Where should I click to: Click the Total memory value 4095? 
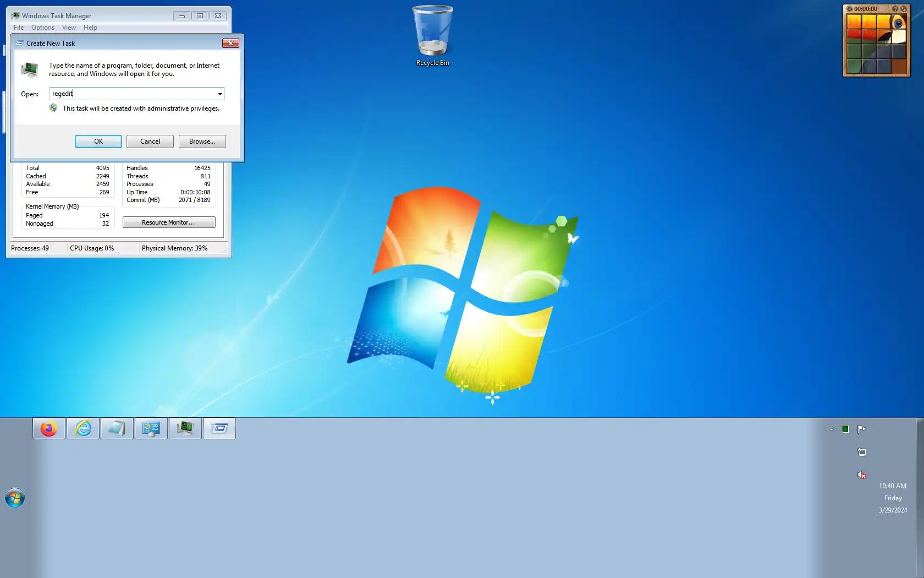(x=103, y=168)
